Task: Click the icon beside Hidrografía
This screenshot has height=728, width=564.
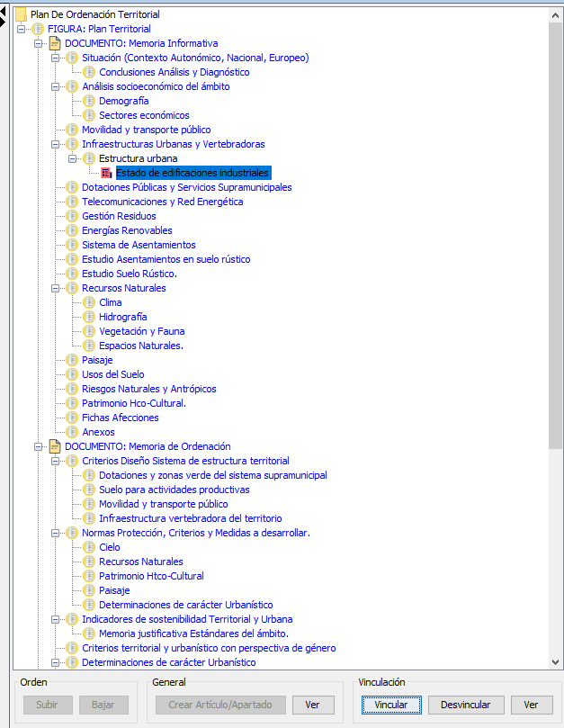Action: 89,317
